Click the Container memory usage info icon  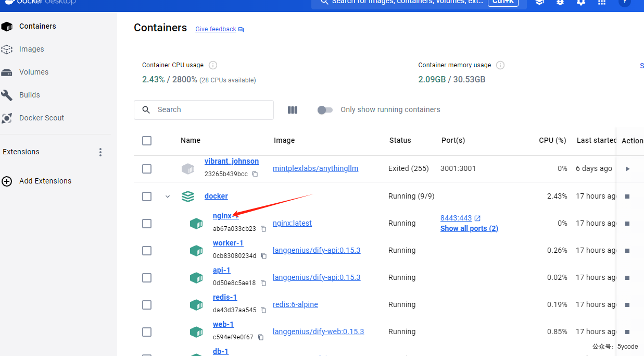(500, 65)
